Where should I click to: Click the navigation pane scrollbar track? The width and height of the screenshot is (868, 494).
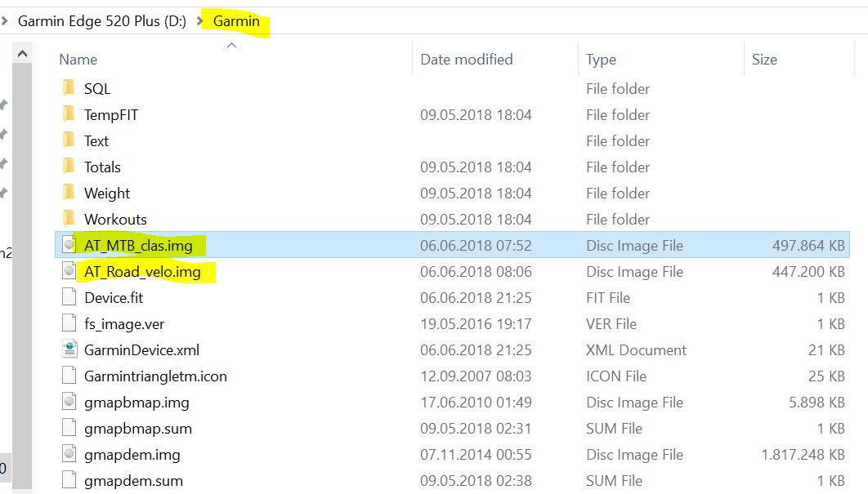(x=22, y=277)
